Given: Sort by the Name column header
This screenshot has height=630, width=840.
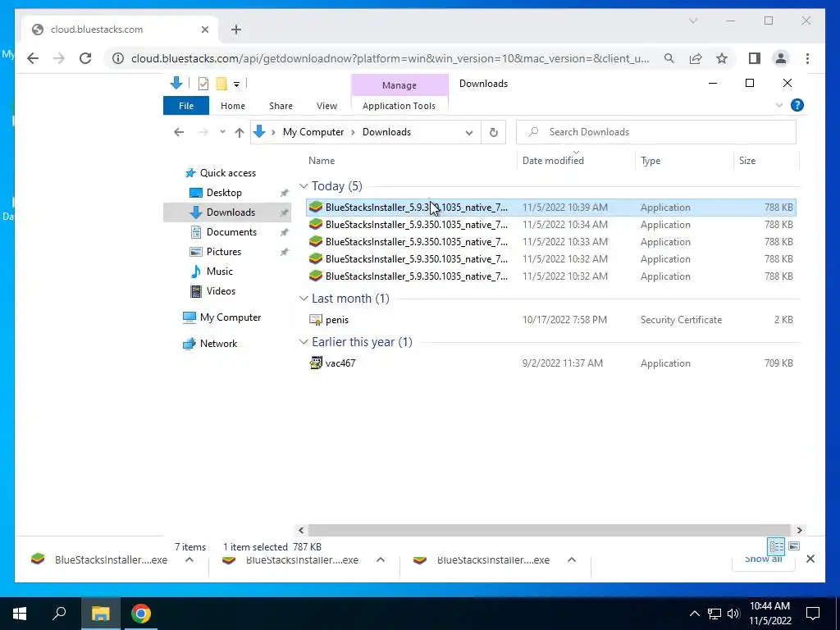Looking at the screenshot, I should (322, 161).
